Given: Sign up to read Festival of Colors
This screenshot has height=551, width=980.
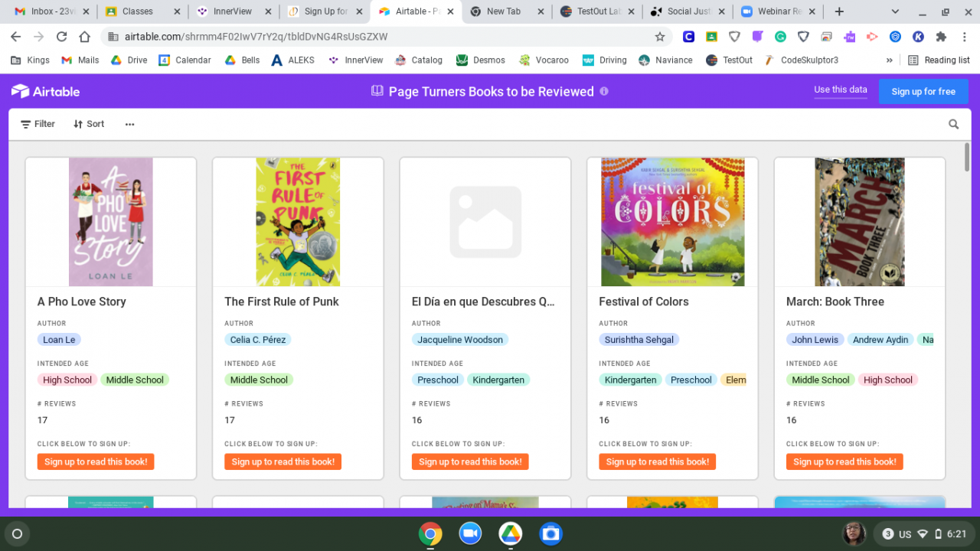Looking at the screenshot, I should click(657, 461).
